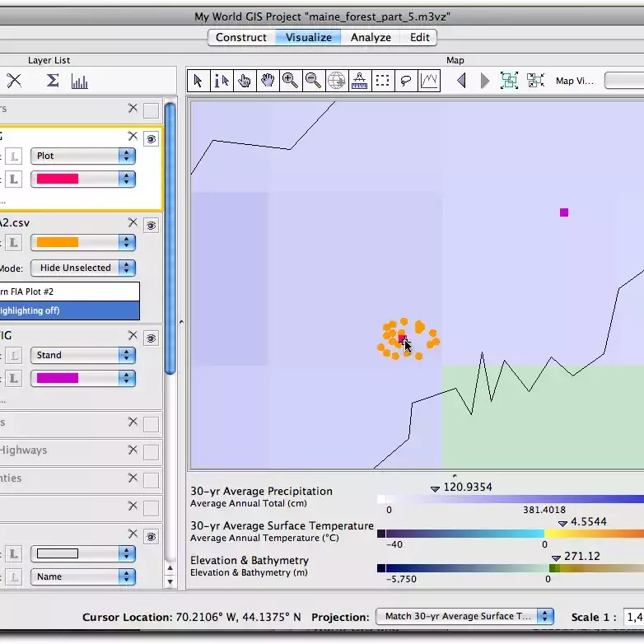Select the zoom out magnifier tool

[313, 80]
